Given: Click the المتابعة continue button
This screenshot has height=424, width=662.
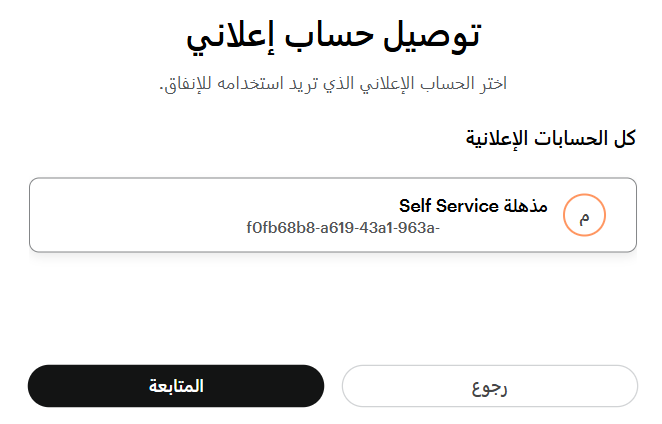Looking at the screenshot, I should (x=176, y=386).
